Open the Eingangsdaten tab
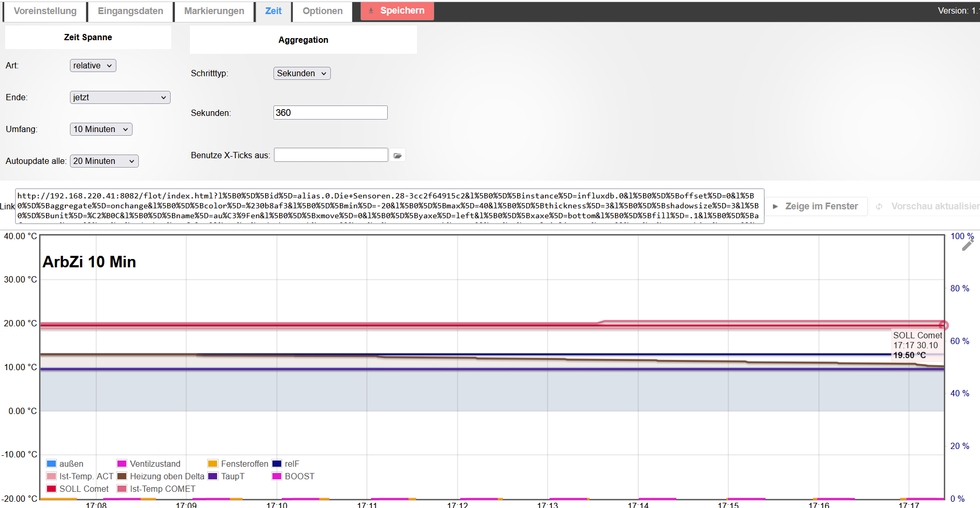This screenshot has height=508, width=980. click(130, 11)
